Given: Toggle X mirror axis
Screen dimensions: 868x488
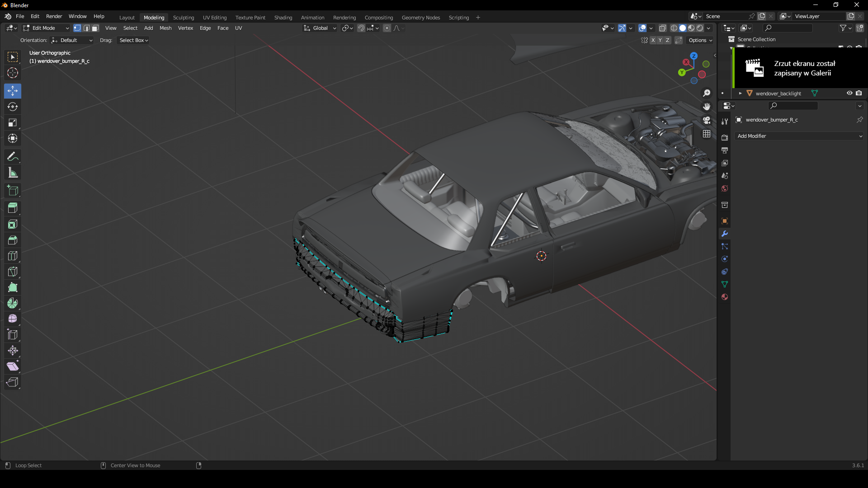Looking at the screenshot, I should [x=653, y=40].
